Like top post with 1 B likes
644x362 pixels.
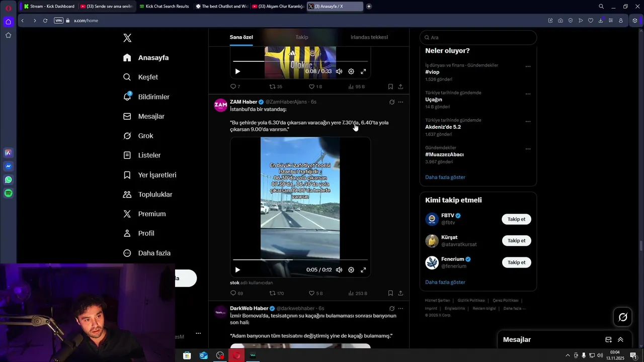coord(315,86)
